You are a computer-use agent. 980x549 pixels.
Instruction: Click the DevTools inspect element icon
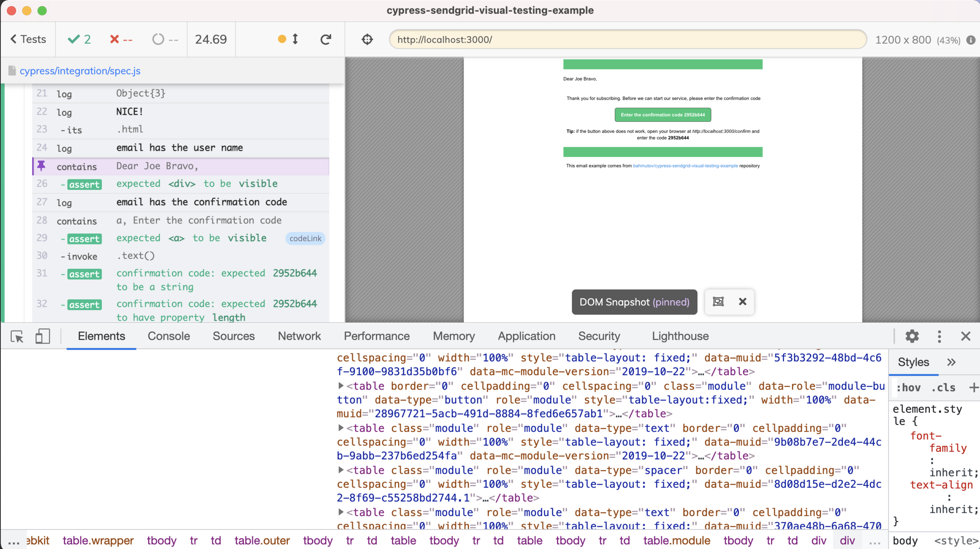click(17, 336)
